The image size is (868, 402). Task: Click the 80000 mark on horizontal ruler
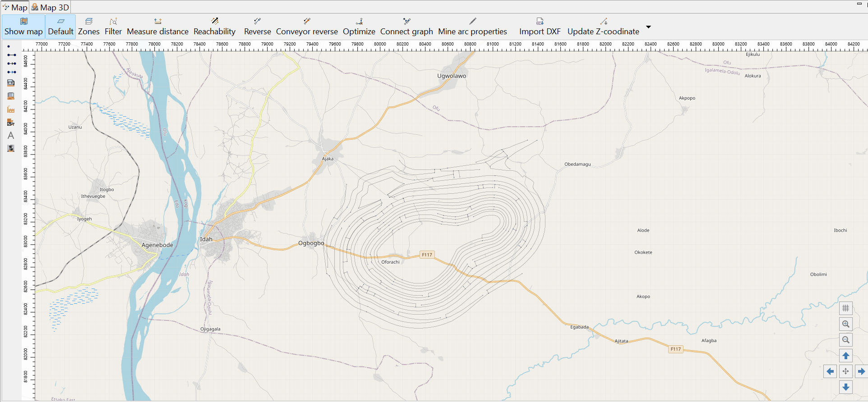click(x=380, y=44)
